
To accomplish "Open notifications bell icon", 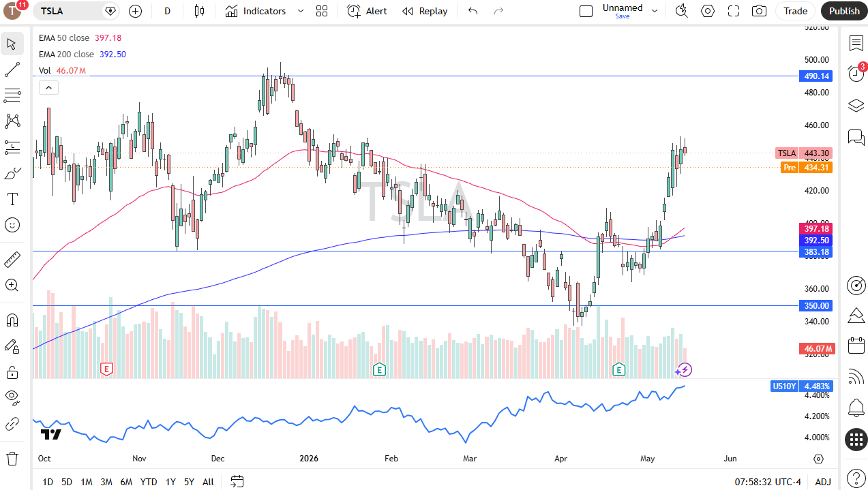I will pyautogui.click(x=856, y=408).
